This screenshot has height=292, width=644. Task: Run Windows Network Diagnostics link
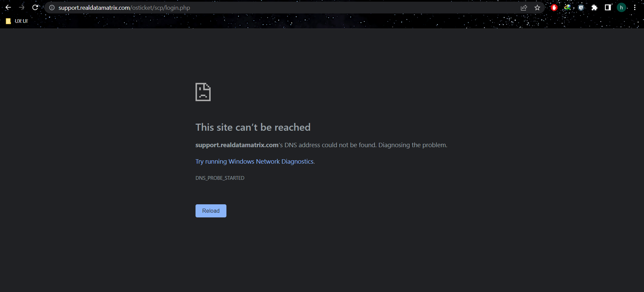point(255,162)
